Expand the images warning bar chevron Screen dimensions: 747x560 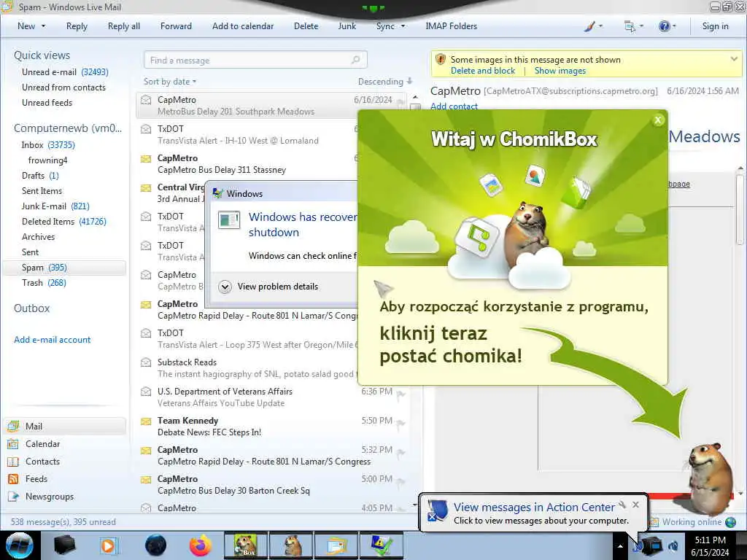(734, 59)
